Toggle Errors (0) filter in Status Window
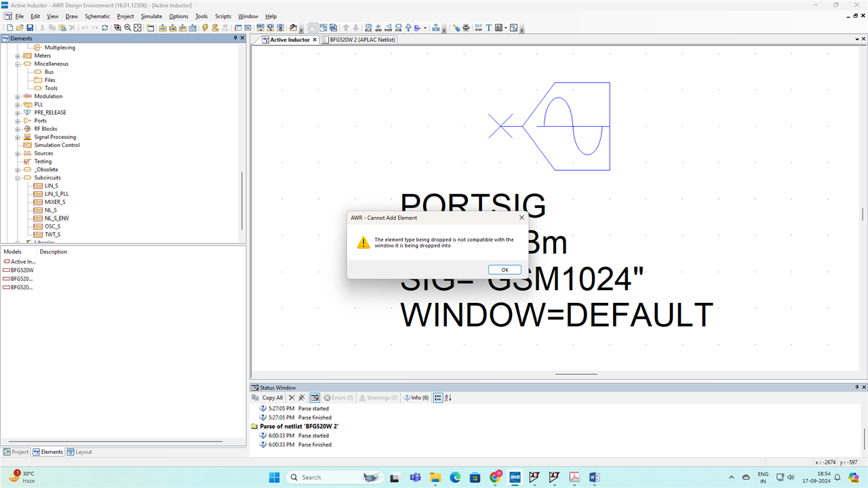868x488 pixels. click(x=338, y=398)
